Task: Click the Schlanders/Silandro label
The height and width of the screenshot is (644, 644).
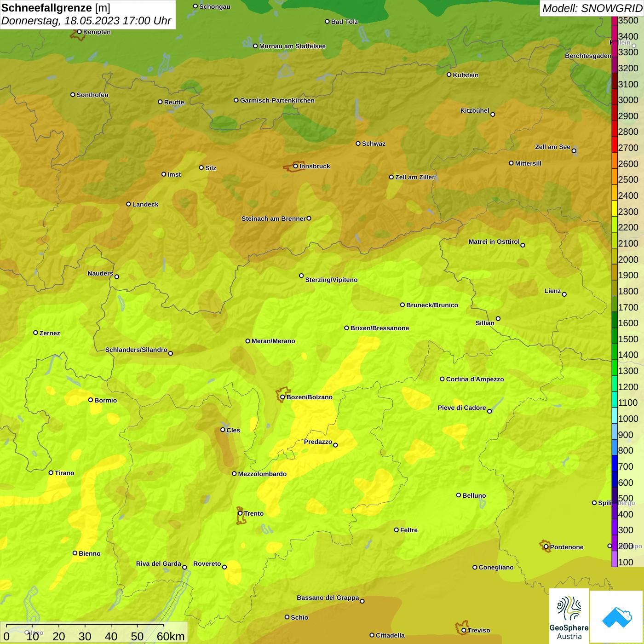Action: (x=136, y=350)
